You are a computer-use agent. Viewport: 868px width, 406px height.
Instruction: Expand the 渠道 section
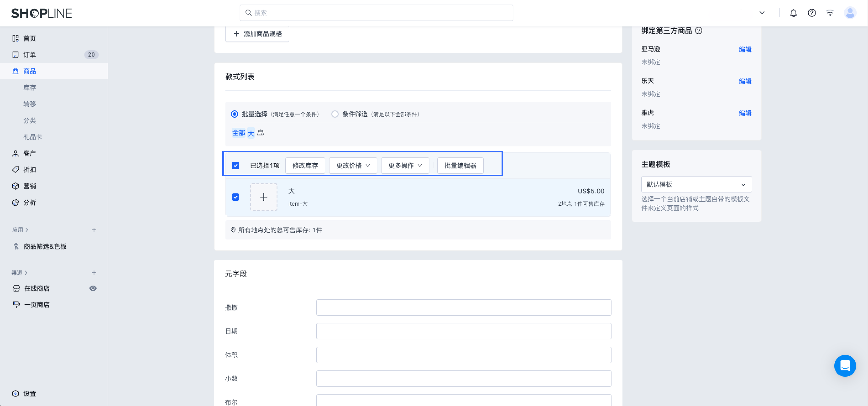click(20, 273)
